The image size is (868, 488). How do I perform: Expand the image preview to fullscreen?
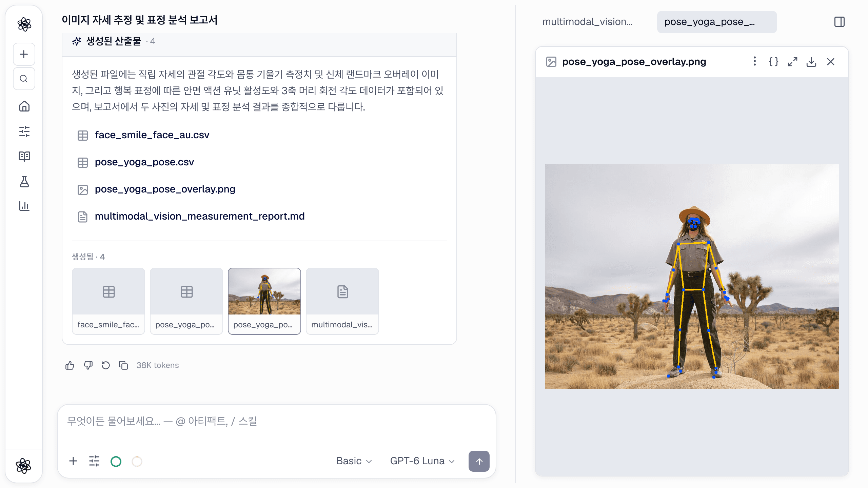[792, 62]
